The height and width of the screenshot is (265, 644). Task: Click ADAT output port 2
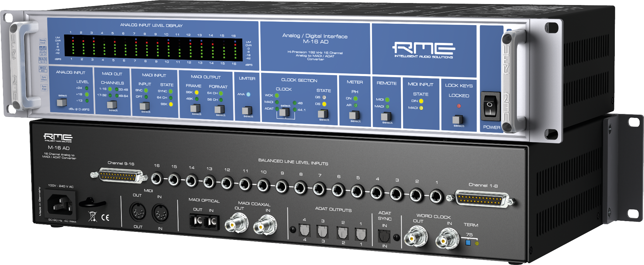[342, 233]
